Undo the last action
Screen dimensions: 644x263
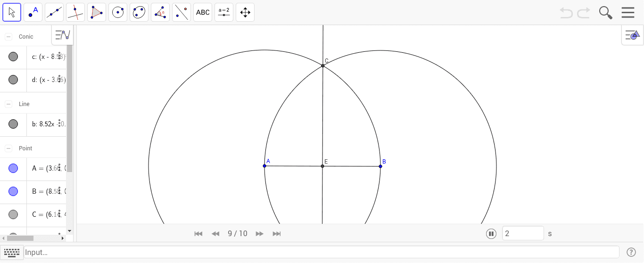tap(566, 13)
